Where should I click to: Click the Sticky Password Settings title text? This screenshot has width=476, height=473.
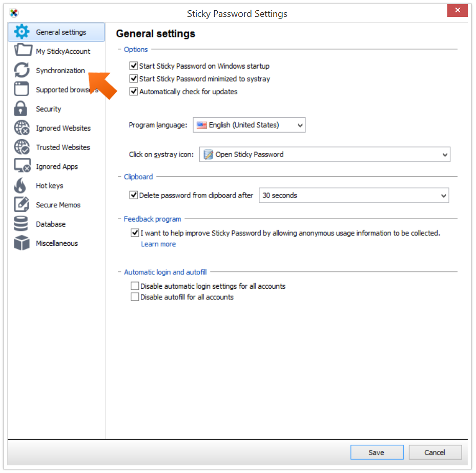point(237,14)
